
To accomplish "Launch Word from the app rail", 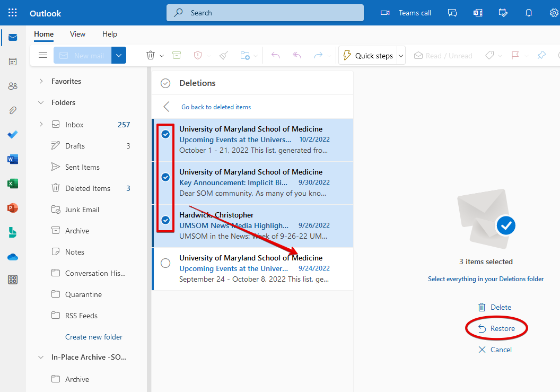I will 13,159.
